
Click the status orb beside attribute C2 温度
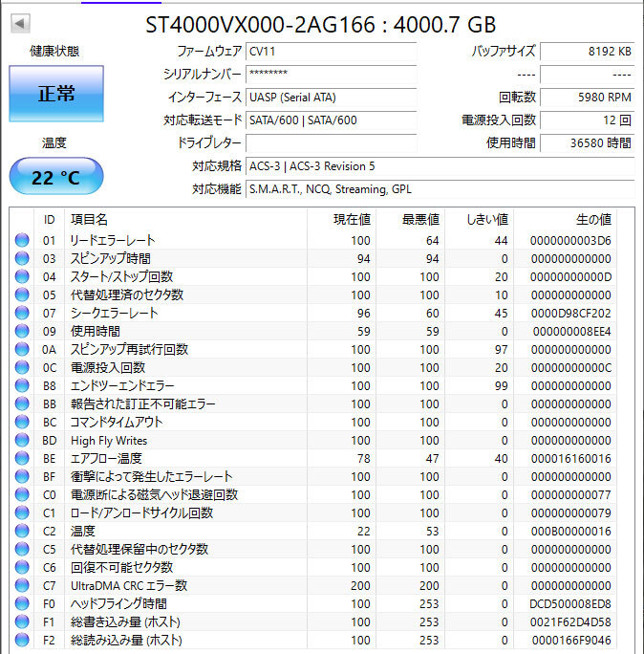(x=22, y=531)
